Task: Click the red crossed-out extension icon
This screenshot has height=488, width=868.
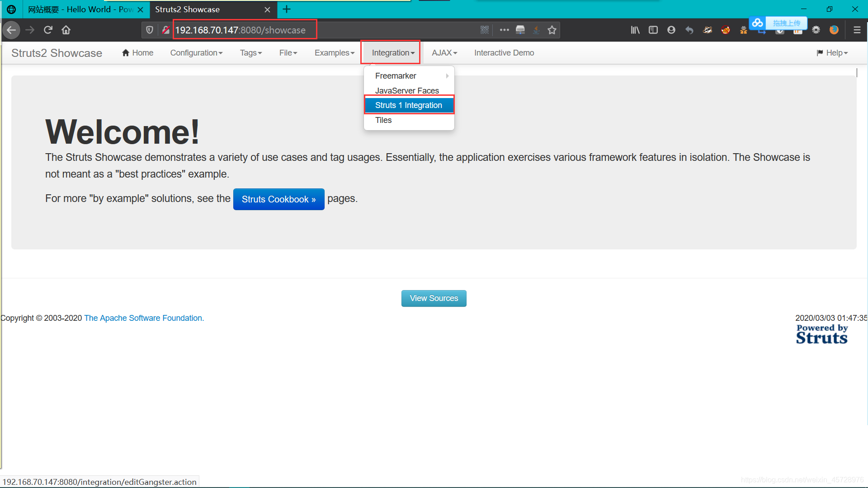Action: click(x=726, y=30)
